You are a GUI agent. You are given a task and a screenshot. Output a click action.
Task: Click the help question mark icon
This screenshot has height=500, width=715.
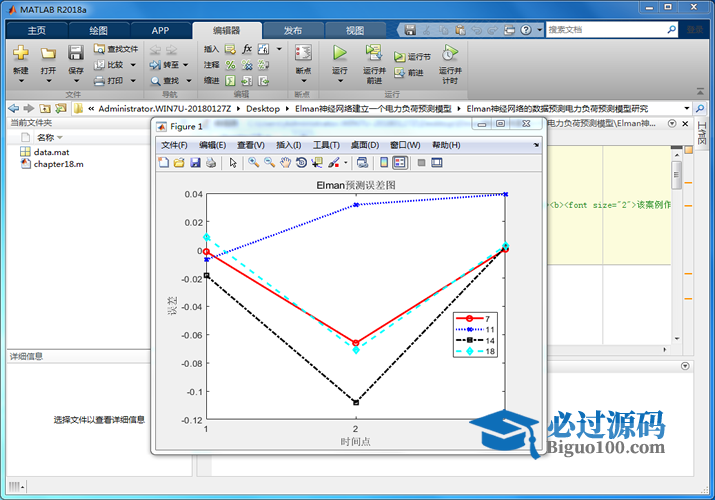pyautogui.click(x=526, y=30)
